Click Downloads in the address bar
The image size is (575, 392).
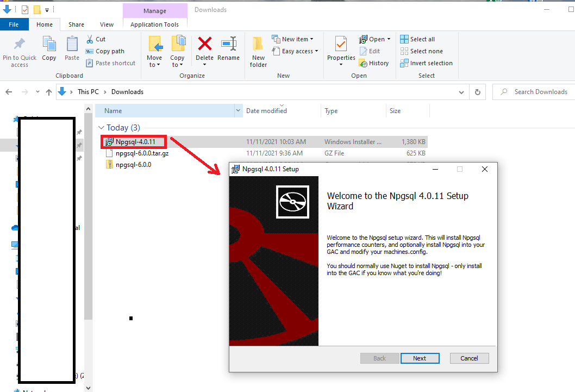tap(127, 92)
